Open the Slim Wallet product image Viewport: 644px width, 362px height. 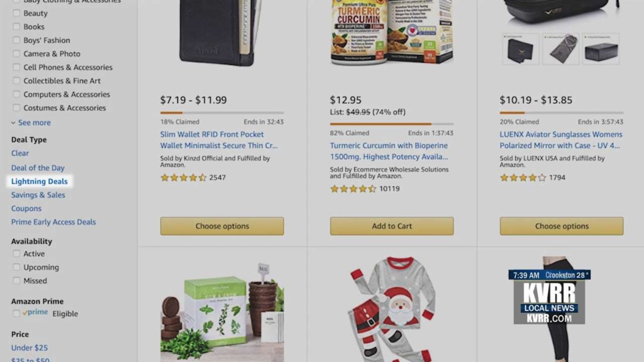pos(221,33)
